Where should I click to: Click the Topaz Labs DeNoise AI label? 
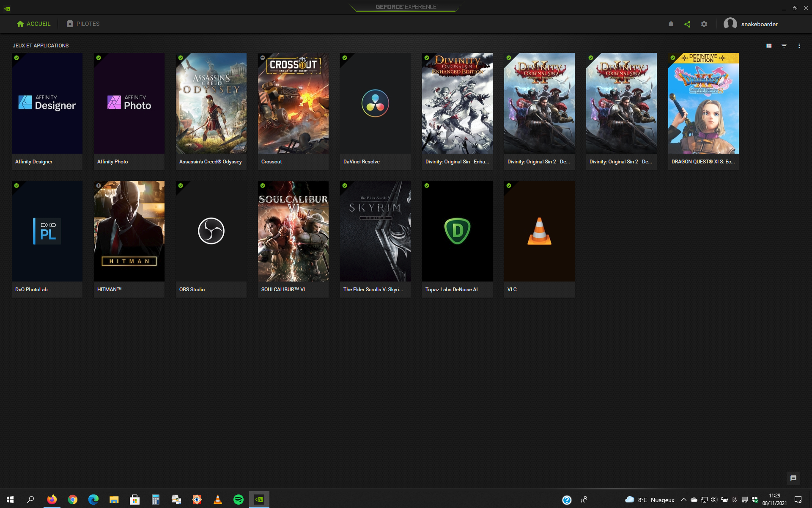451,290
